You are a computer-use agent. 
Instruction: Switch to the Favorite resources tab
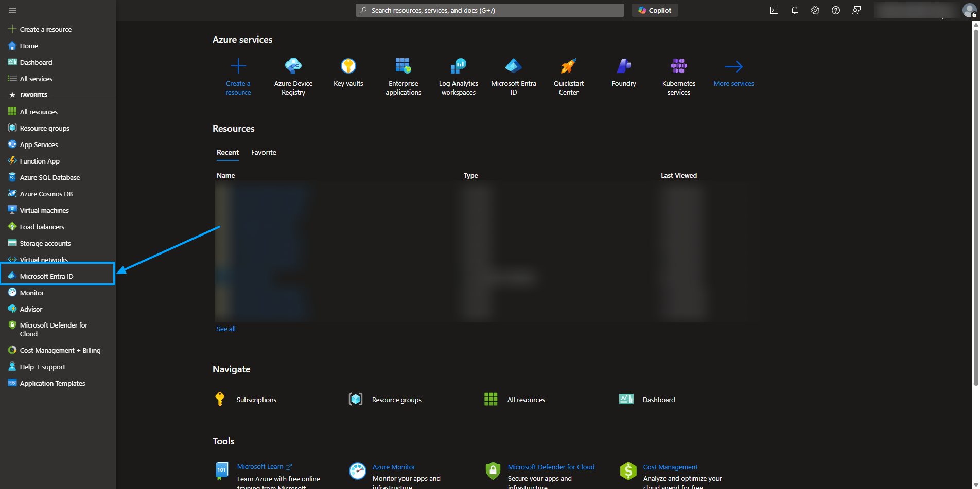[263, 152]
